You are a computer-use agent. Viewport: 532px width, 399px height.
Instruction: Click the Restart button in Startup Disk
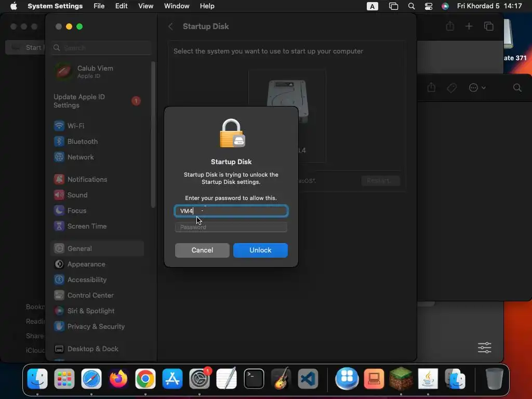(x=381, y=180)
